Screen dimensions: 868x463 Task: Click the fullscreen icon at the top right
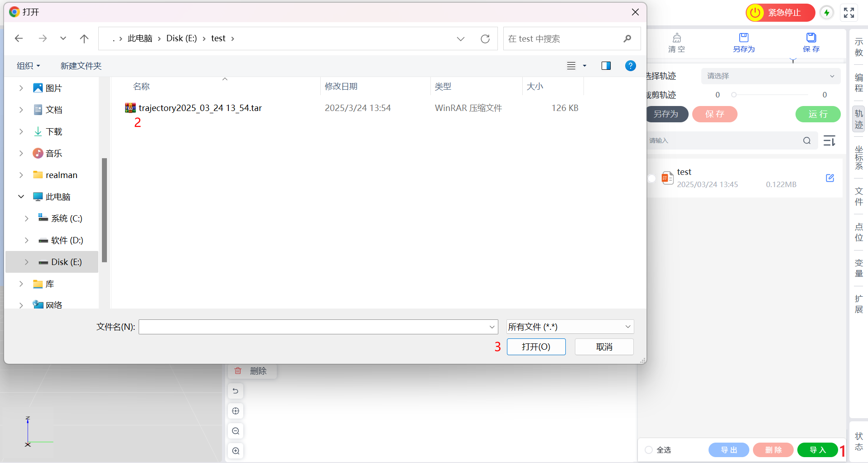[849, 12]
